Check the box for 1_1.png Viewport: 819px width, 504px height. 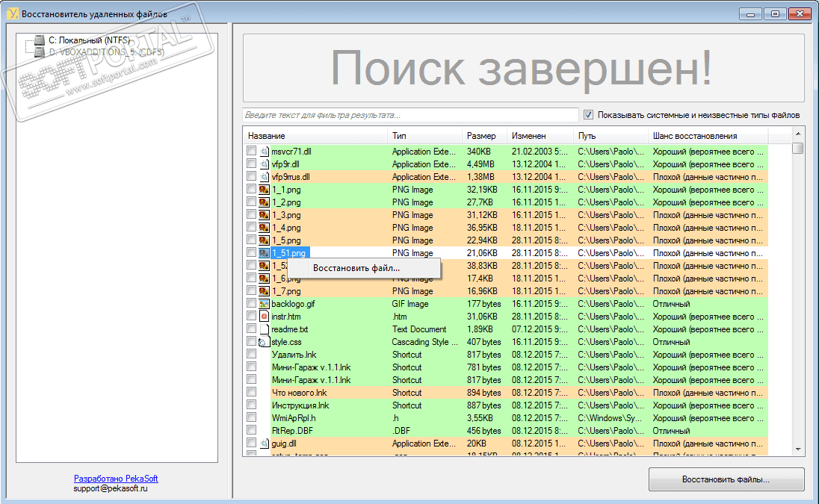(x=251, y=189)
